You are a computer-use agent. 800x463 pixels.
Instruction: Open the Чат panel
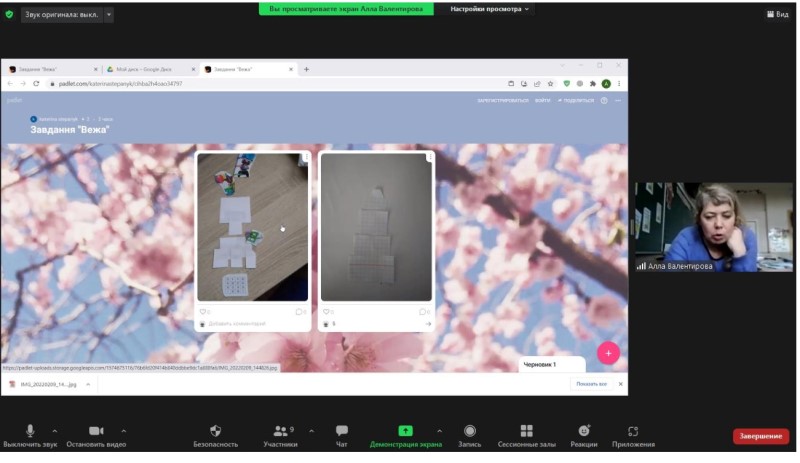coord(342,431)
